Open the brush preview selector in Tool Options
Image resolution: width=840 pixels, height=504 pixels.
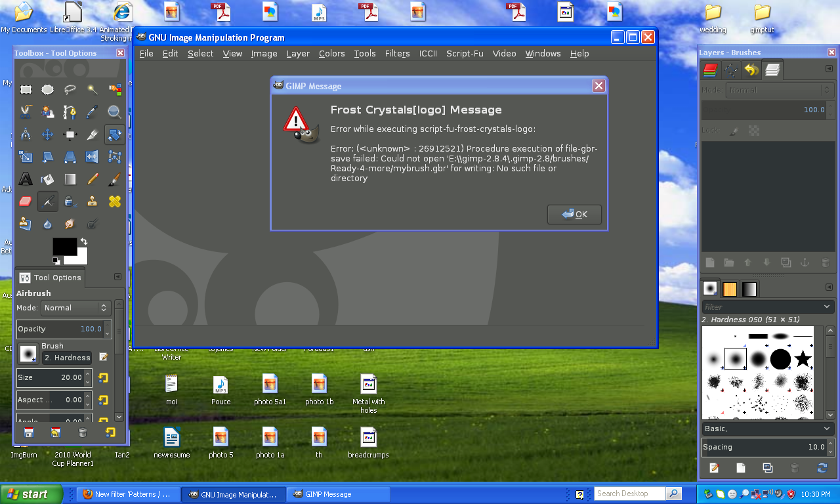28,354
